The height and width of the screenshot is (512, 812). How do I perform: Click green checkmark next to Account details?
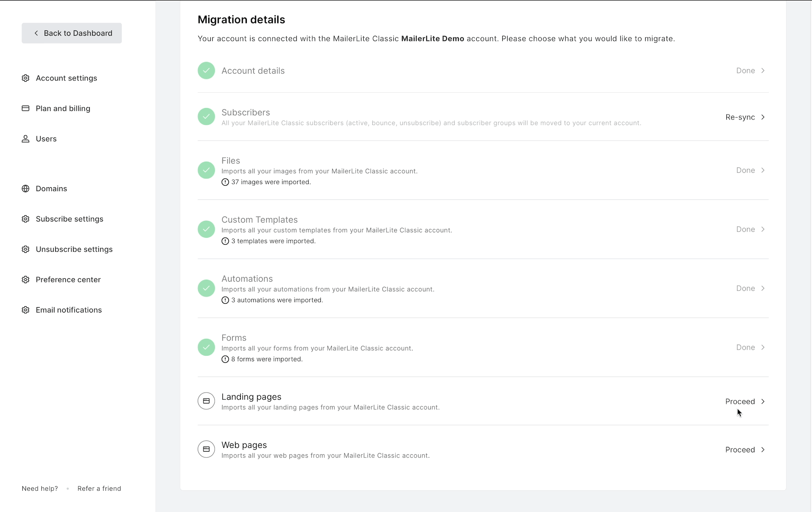pyautogui.click(x=206, y=71)
